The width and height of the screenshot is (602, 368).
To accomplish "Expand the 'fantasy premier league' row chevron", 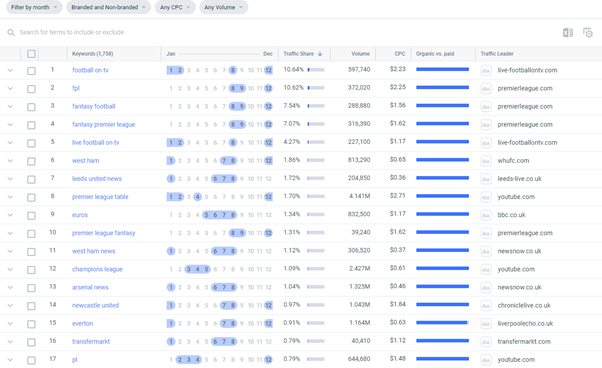I will point(10,125).
